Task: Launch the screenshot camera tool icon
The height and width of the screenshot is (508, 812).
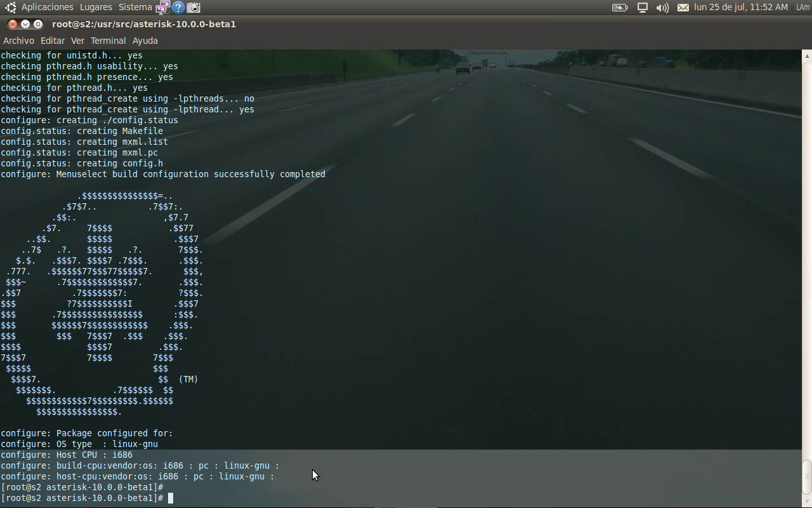Action: 194,8
